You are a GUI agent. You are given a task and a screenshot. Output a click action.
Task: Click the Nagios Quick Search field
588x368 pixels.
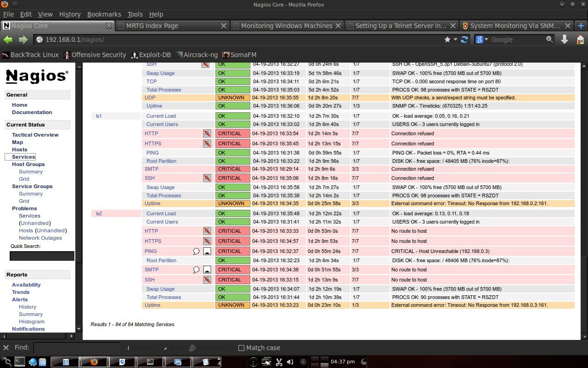tap(42, 256)
